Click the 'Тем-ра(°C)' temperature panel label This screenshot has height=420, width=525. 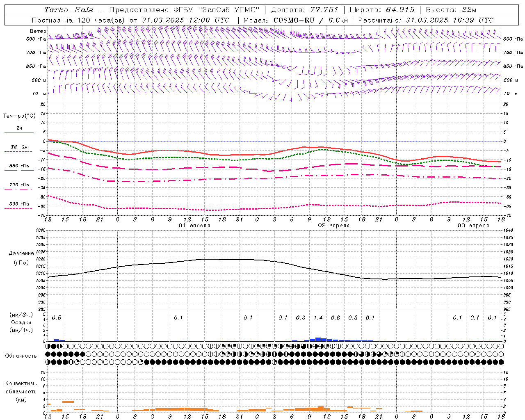(x=19, y=116)
